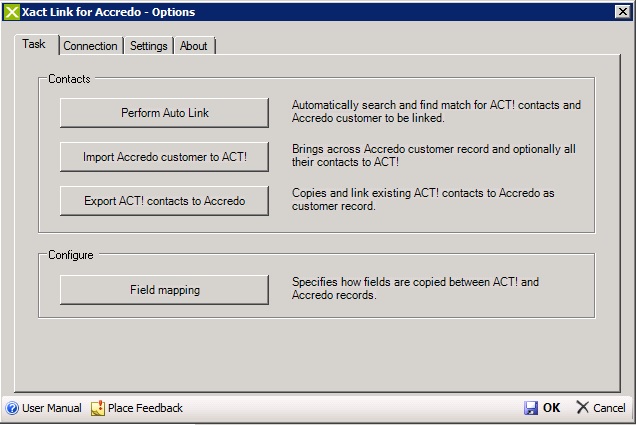Click the 'Copies and link existing ACT!' description
636x425 pixels.
coord(423,200)
